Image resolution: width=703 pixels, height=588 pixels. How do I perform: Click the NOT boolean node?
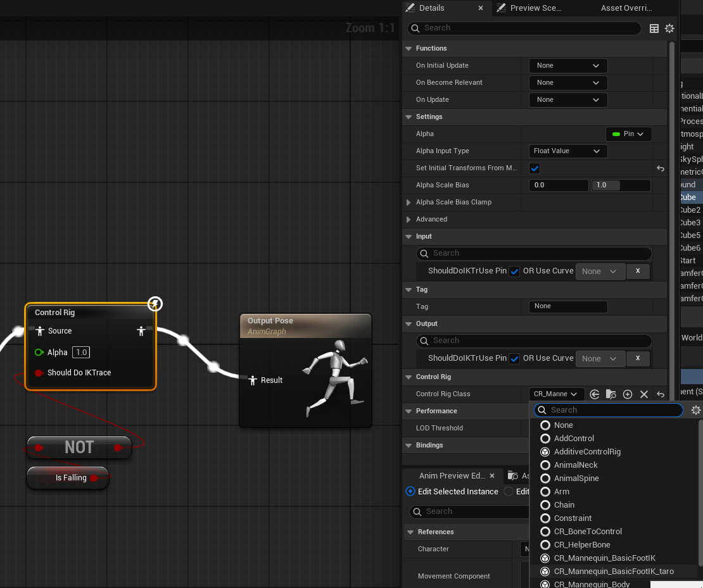point(79,447)
